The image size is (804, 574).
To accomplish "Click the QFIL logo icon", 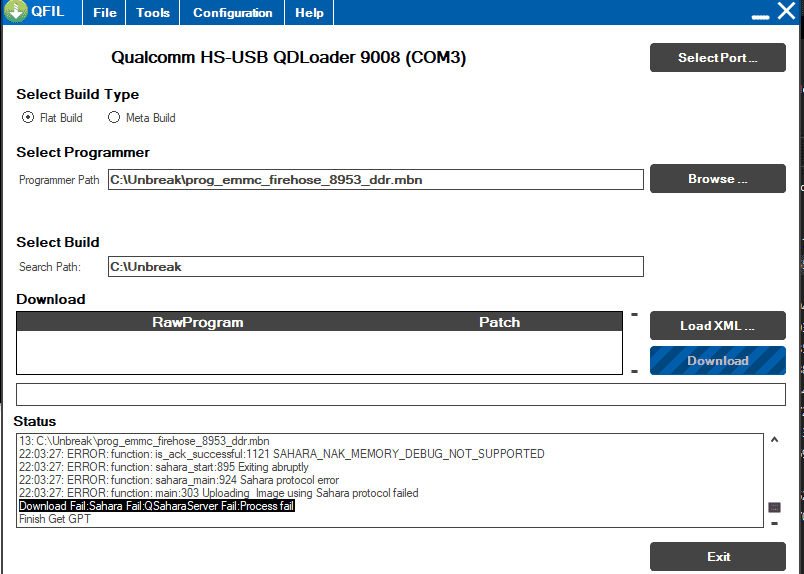I will [15, 11].
